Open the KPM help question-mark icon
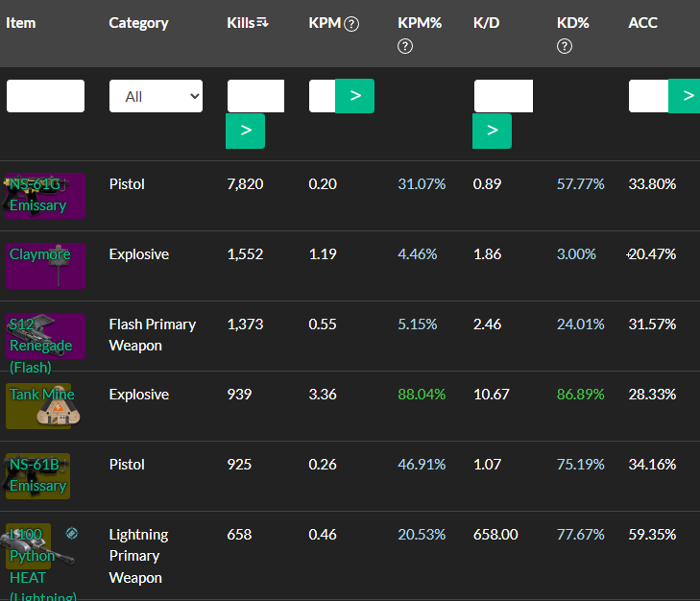700x601 pixels. [x=351, y=24]
